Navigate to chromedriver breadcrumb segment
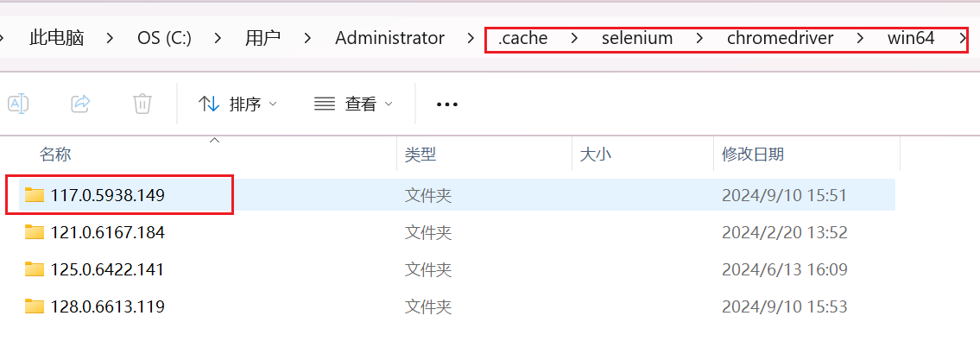This screenshot has height=341, width=980. [x=780, y=38]
